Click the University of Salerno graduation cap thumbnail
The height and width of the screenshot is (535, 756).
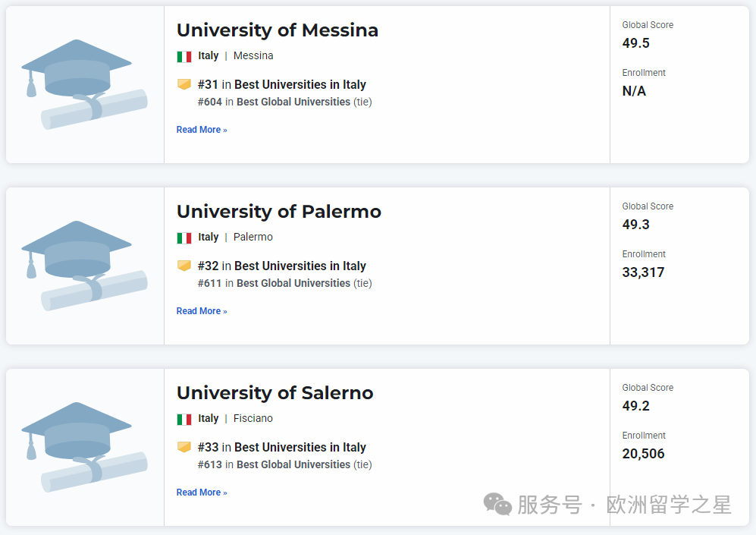[83, 447]
